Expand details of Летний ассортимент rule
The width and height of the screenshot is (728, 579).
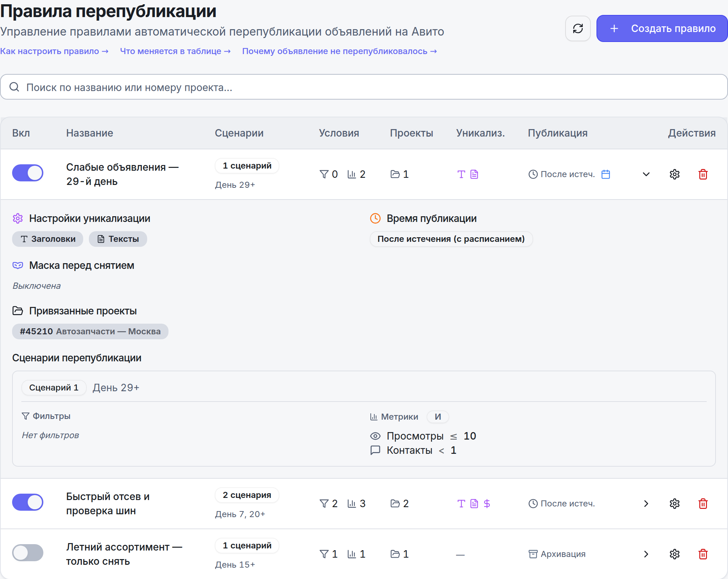[646, 554]
